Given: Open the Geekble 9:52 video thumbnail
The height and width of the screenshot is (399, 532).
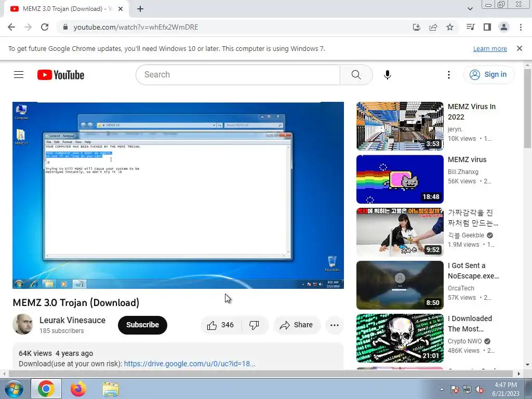Looking at the screenshot, I should click(400, 232).
